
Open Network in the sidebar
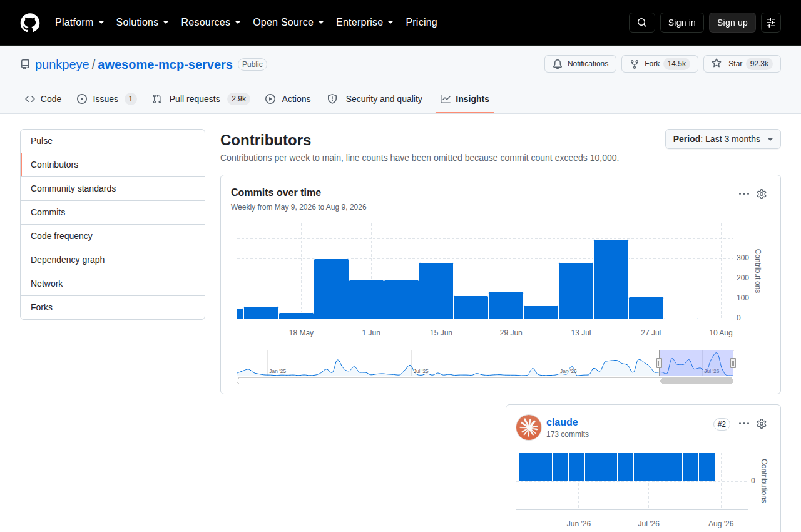click(x=113, y=284)
